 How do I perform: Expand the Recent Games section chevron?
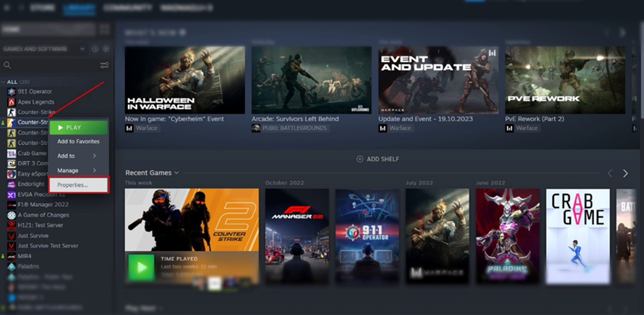pos(177,172)
